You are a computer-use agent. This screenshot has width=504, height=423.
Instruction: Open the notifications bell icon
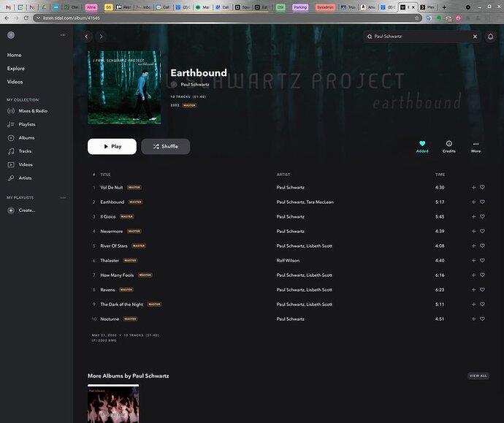pyautogui.click(x=490, y=37)
